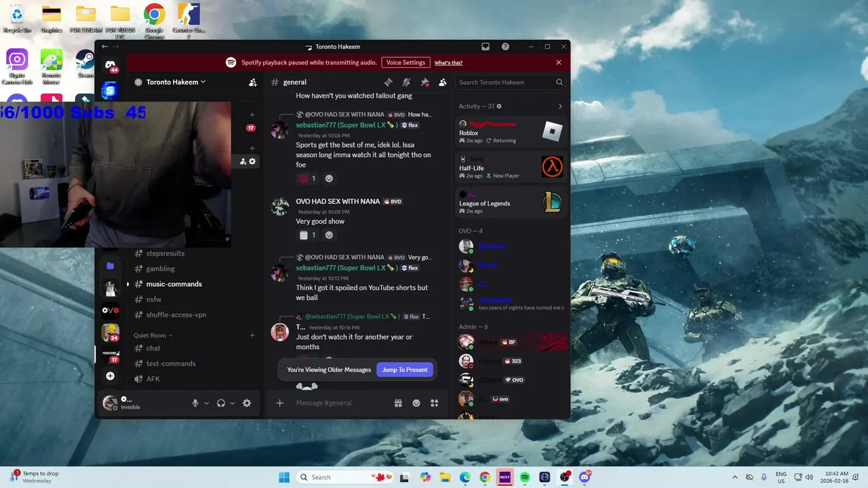Open the Roblox activity card
The width and height of the screenshot is (868, 488).
pyautogui.click(x=511, y=132)
